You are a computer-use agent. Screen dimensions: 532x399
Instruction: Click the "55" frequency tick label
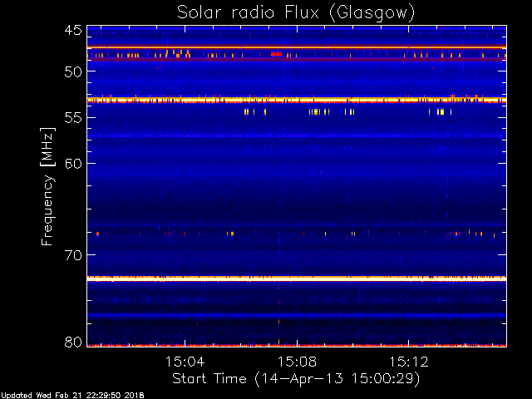click(73, 118)
